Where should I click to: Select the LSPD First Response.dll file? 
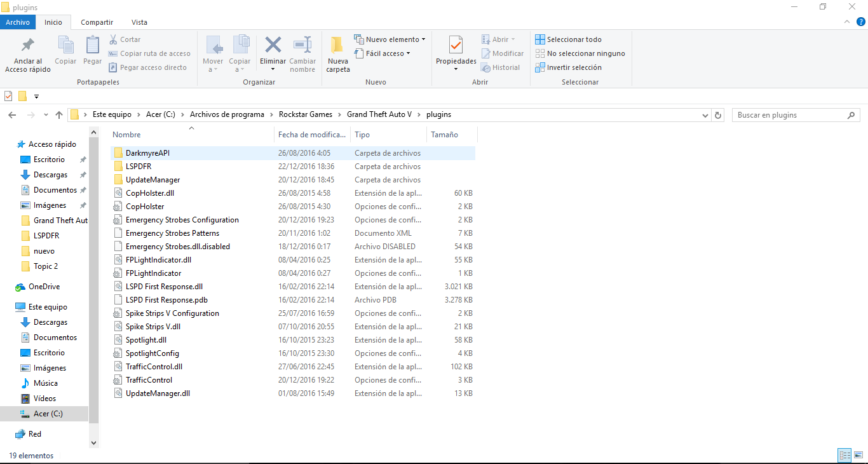point(164,287)
